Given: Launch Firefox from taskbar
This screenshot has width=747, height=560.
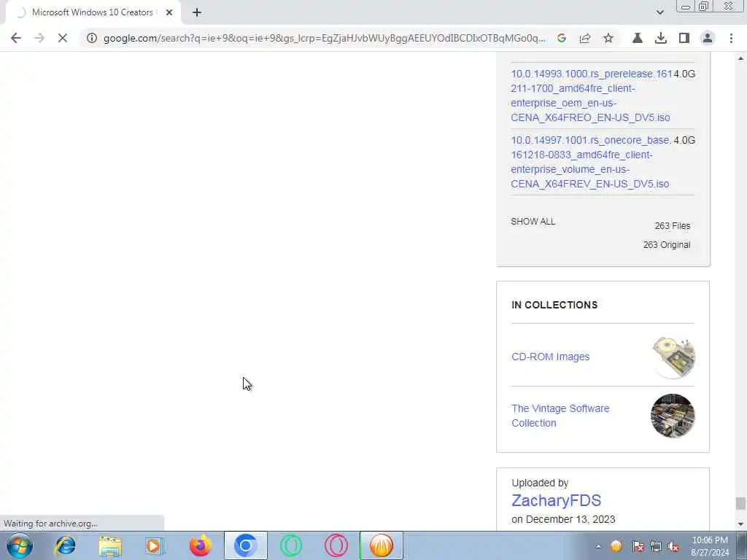Looking at the screenshot, I should click(x=200, y=545).
